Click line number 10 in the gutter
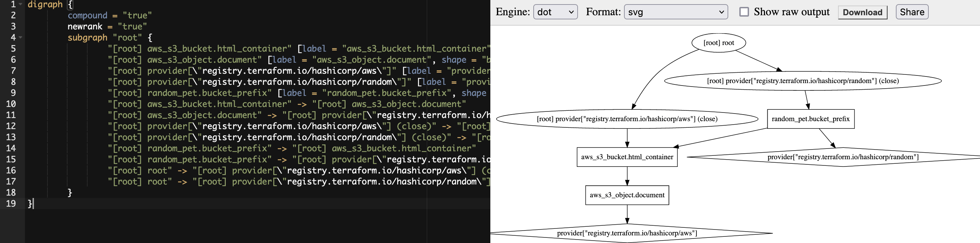The image size is (980, 243). (11, 104)
